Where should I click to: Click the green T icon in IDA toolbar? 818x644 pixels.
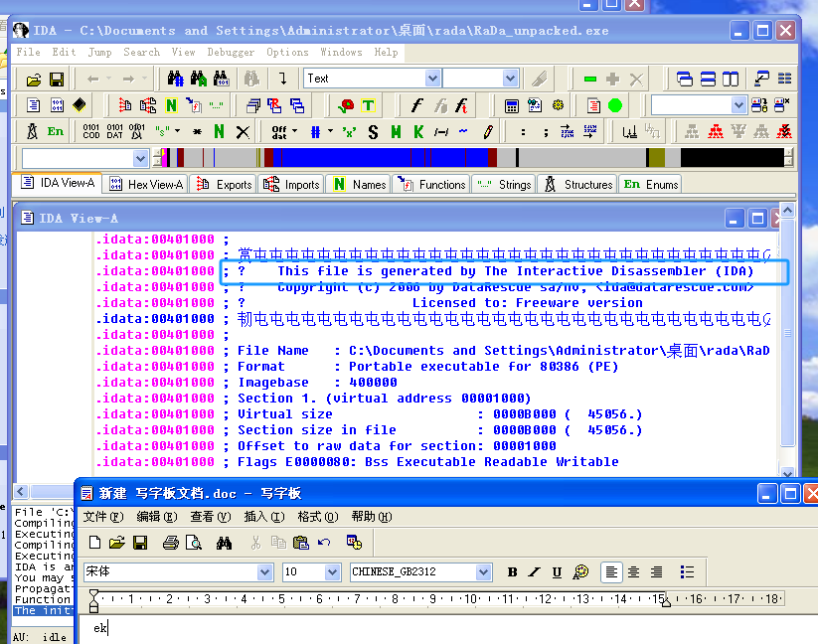(x=369, y=106)
